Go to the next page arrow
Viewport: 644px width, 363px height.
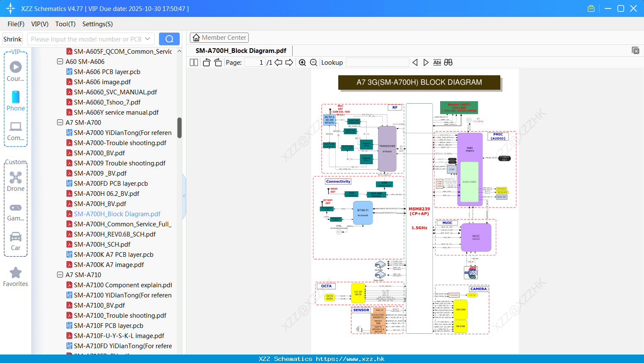289,62
